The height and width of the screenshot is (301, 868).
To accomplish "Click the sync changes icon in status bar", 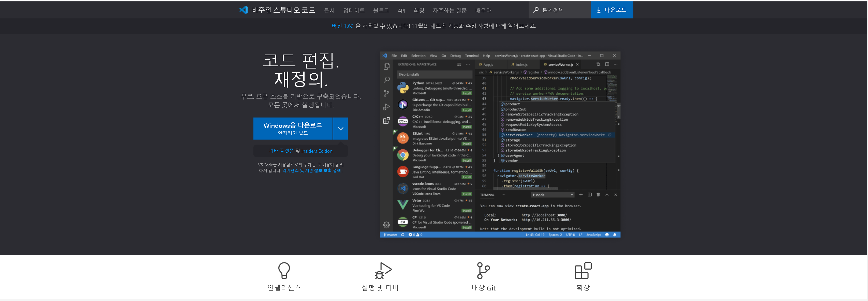I will (403, 235).
